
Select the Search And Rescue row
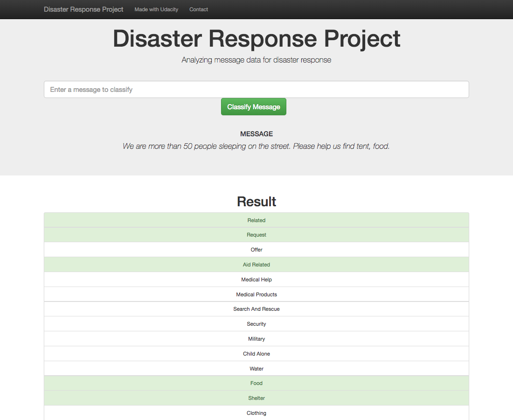coord(256,309)
